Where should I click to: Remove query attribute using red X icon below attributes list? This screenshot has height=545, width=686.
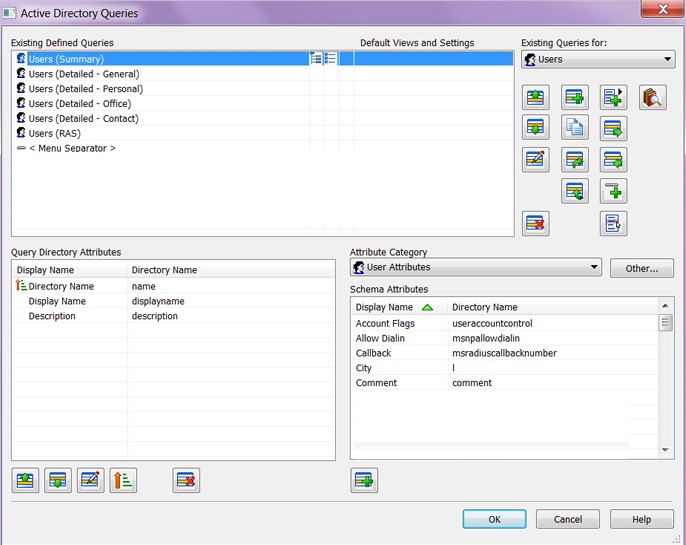point(186,480)
